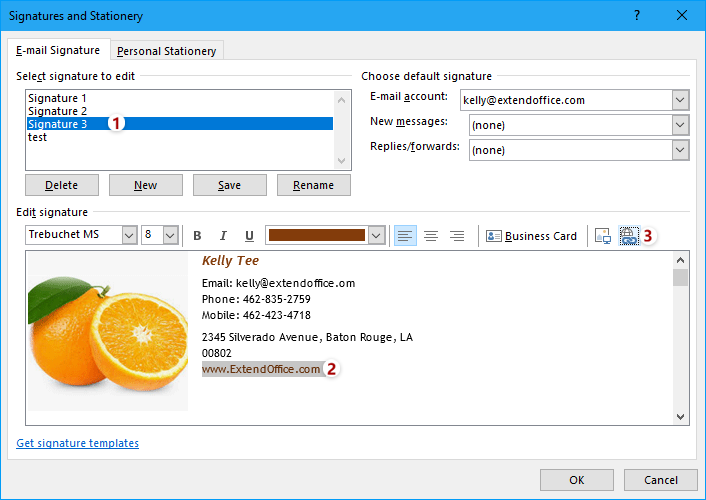Screen dimensions: 706x500
Task: Select Signature 2 in the list
Action: click(58, 111)
